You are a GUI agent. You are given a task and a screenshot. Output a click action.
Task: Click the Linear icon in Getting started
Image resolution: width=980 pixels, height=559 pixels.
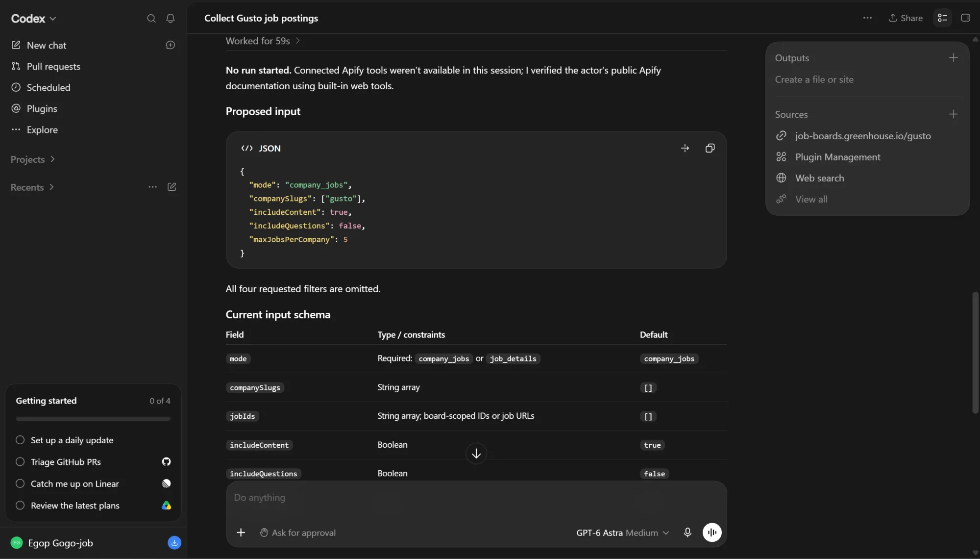coord(167,483)
